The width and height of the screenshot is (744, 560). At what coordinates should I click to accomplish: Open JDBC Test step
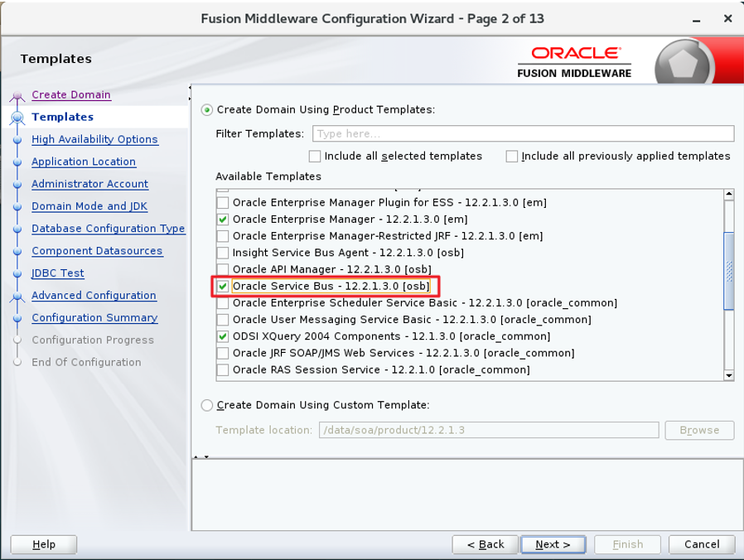pos(58,273)
